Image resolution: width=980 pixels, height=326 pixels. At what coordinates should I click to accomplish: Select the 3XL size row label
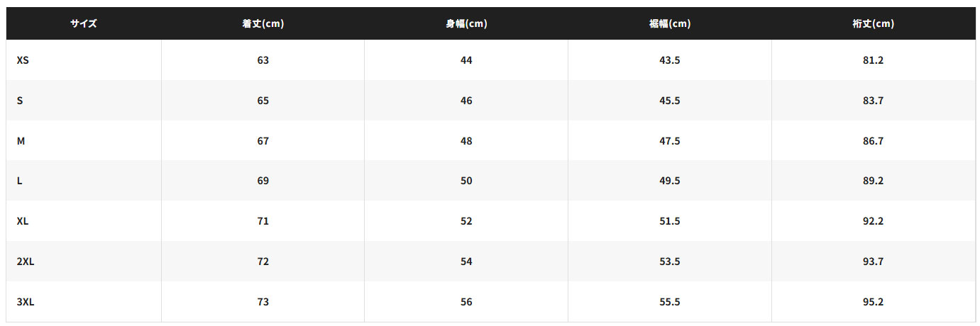click(26, 302)
